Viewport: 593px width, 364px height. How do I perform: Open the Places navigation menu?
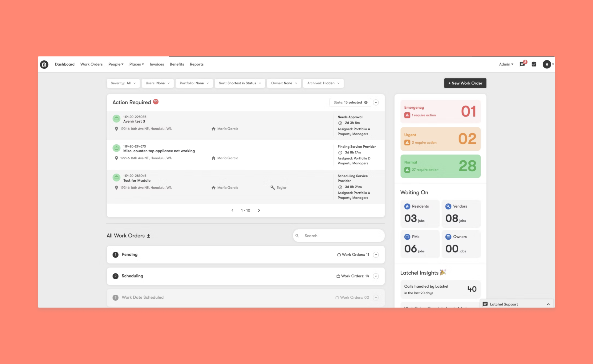[x=136, y=64]
